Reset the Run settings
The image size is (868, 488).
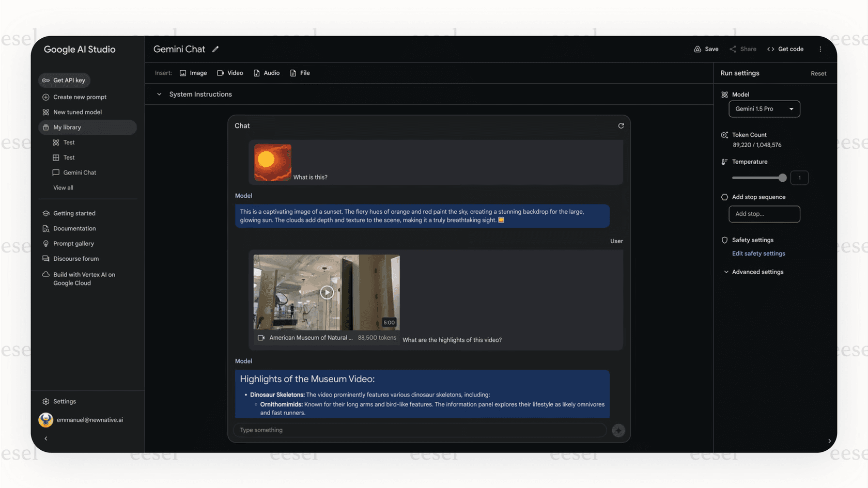[818, 73]
